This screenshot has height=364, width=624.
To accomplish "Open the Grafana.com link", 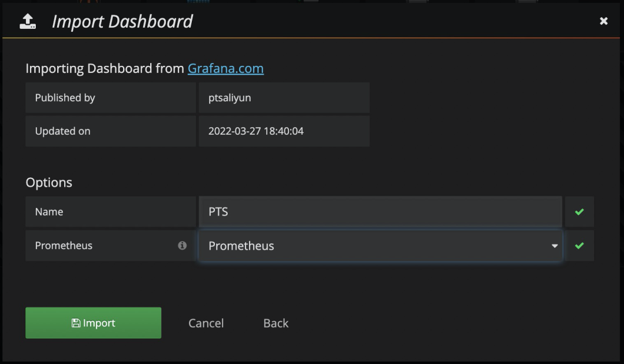I will coord(225,68).
